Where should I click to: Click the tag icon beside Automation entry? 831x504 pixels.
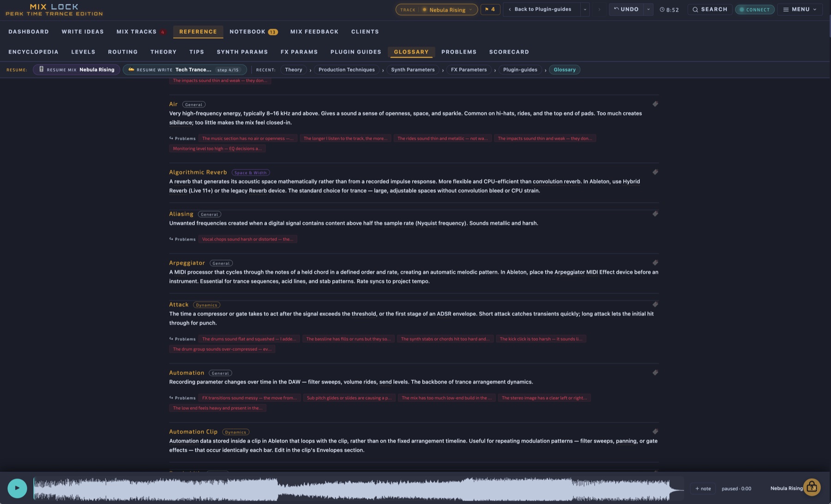point(655,372)
